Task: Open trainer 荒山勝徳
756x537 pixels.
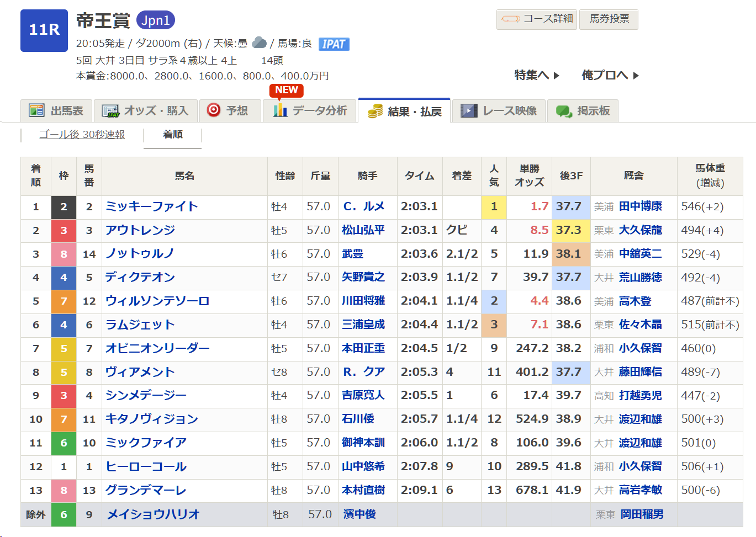Action: [641, 277]
